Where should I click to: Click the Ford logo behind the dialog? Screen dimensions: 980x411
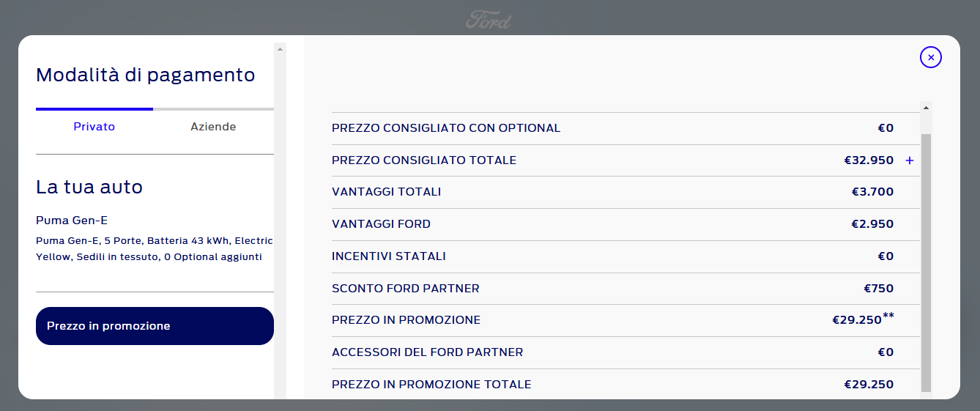(489, 20)
